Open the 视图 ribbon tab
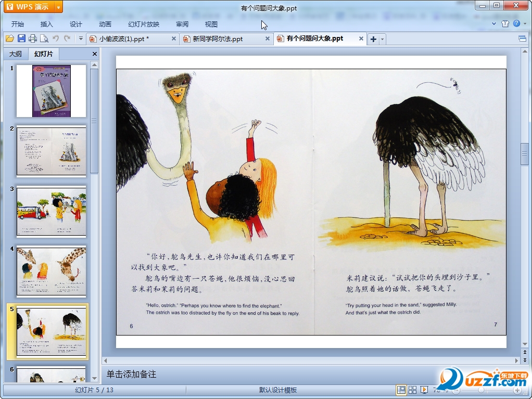This screenshot has width=532, height=399. pos(211,24)
